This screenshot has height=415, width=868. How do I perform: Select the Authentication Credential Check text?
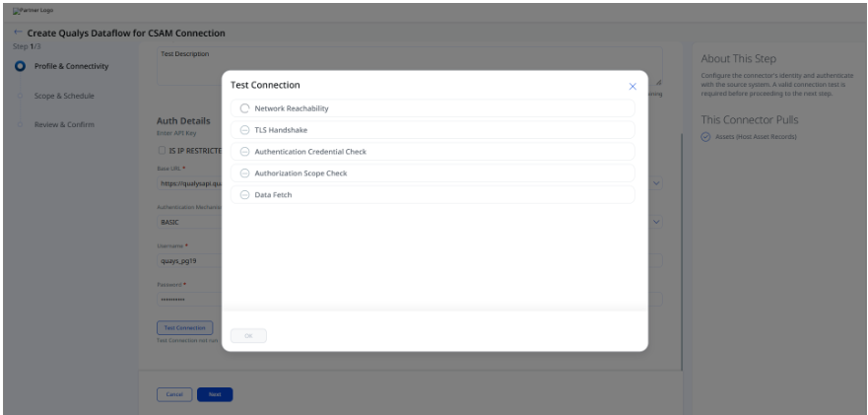310,152
